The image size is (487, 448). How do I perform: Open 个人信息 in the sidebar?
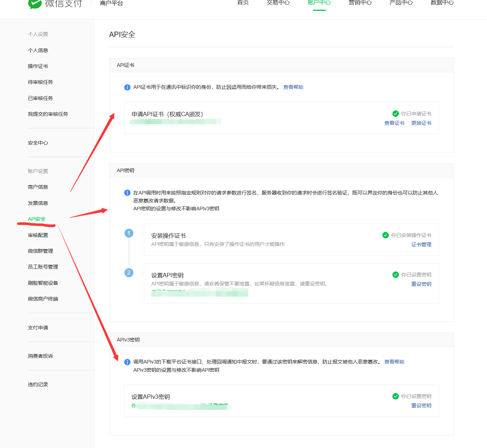coord(38,50)
